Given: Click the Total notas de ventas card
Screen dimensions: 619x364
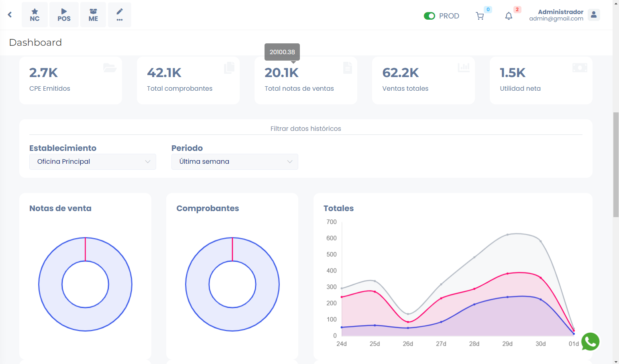Looking at the screenshot, I should coord(305,81).
